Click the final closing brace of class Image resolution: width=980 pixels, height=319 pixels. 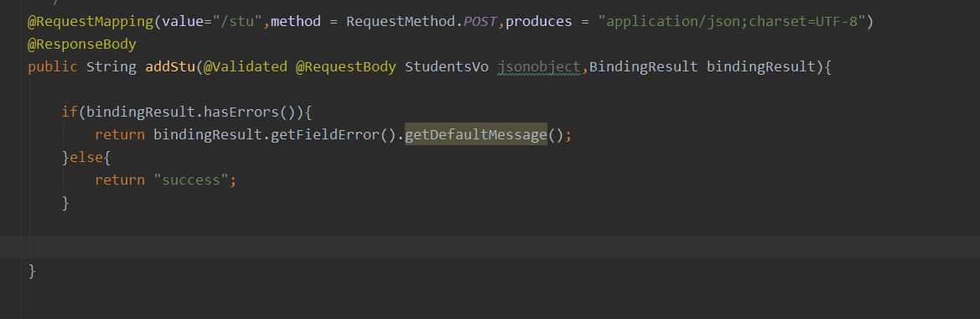(32, 271)
